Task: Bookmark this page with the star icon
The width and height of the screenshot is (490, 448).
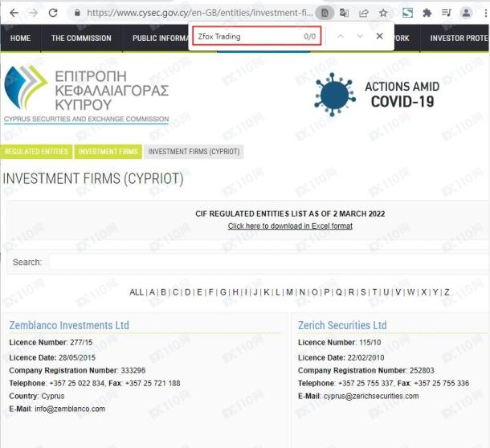Action: (383, 13)
